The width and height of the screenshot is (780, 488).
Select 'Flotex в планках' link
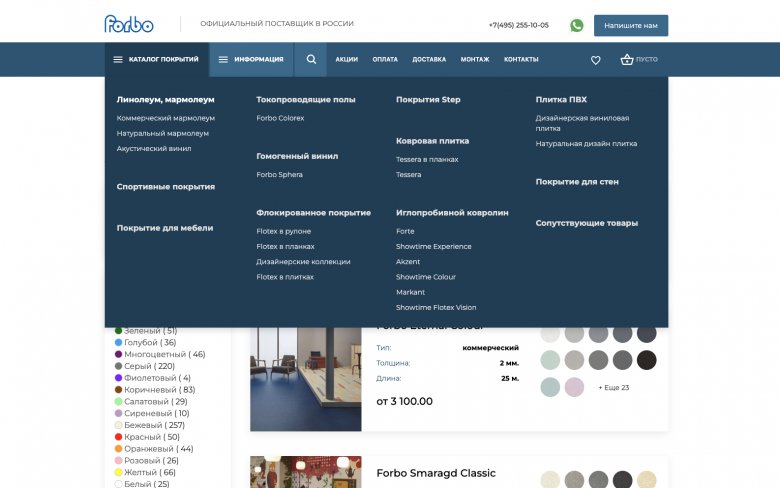click(x=286, y=246)
